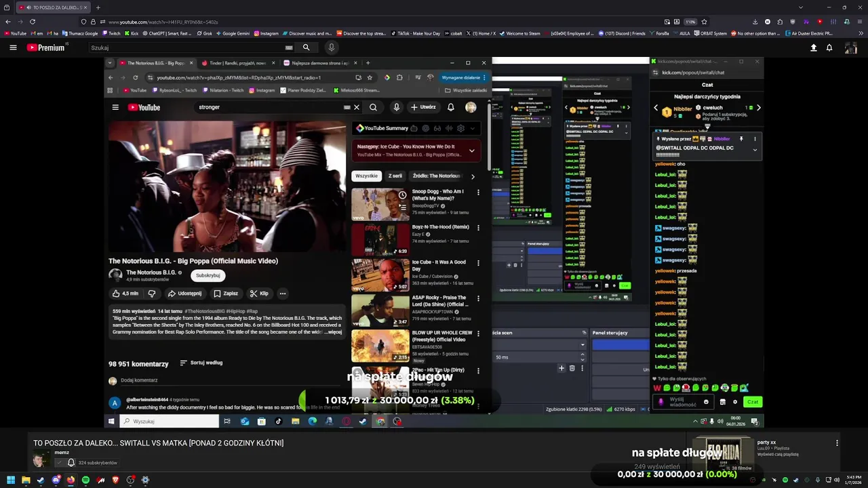Screen dimensions: 868x488
Task: Open the Twitch bookmark in outer browser
Action: (111, 33)
